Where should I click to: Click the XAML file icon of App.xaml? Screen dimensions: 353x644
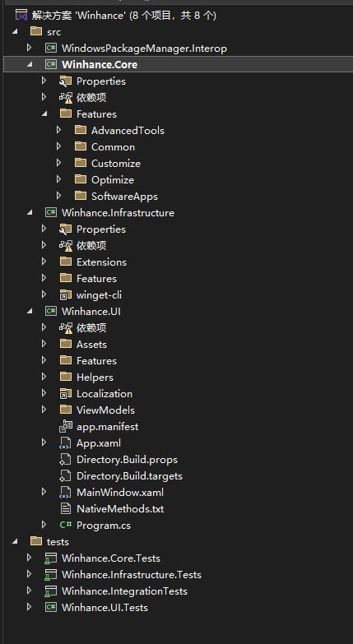pyautogui.click(x=66, y=442)
